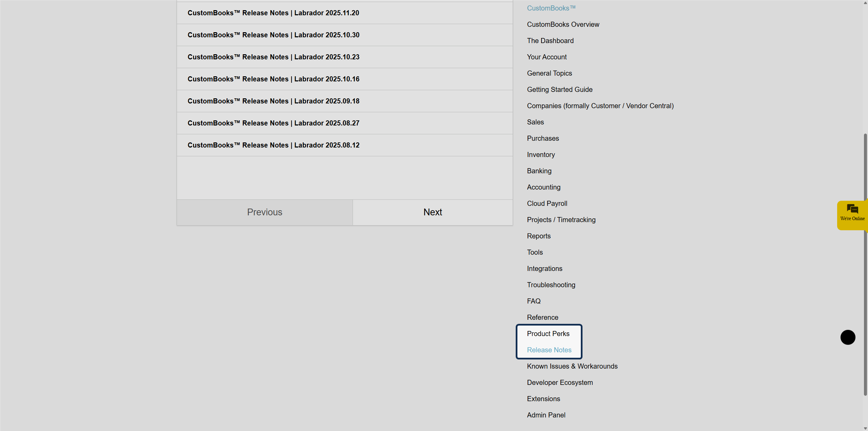Open Release Notes Labrador 2025.09.18
This screenshot has width=868, height=431.
click(273, 101)
